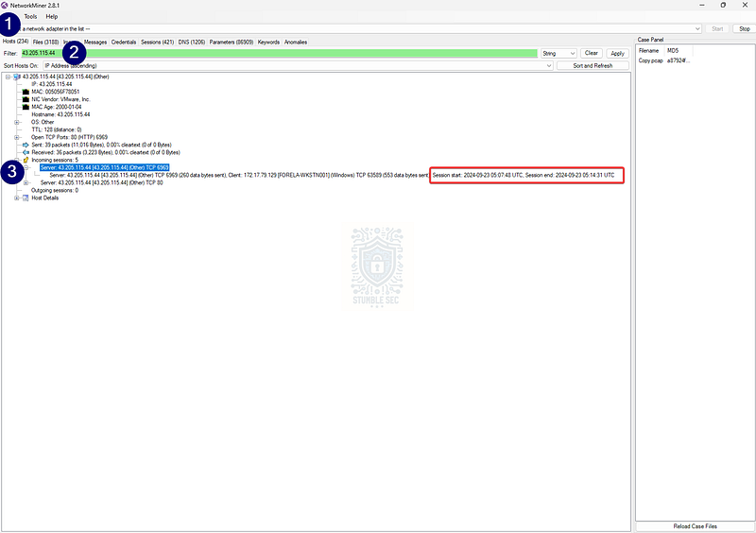Click the NetworkMiner app icon in title bar
This screenshot has height=533, width=756.
pos(5,6)
